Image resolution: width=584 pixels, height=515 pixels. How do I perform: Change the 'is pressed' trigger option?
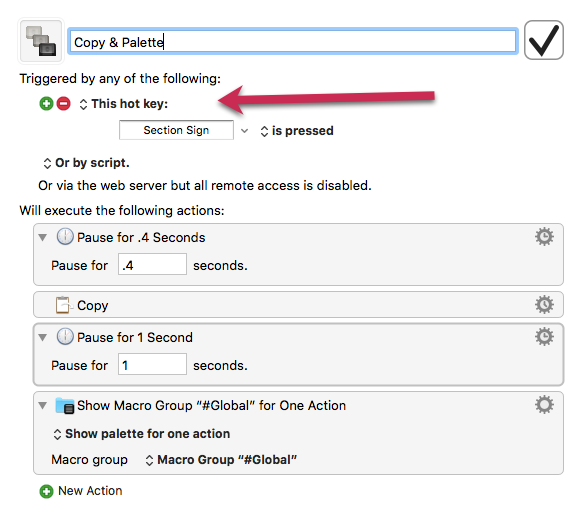click(297, 131)
